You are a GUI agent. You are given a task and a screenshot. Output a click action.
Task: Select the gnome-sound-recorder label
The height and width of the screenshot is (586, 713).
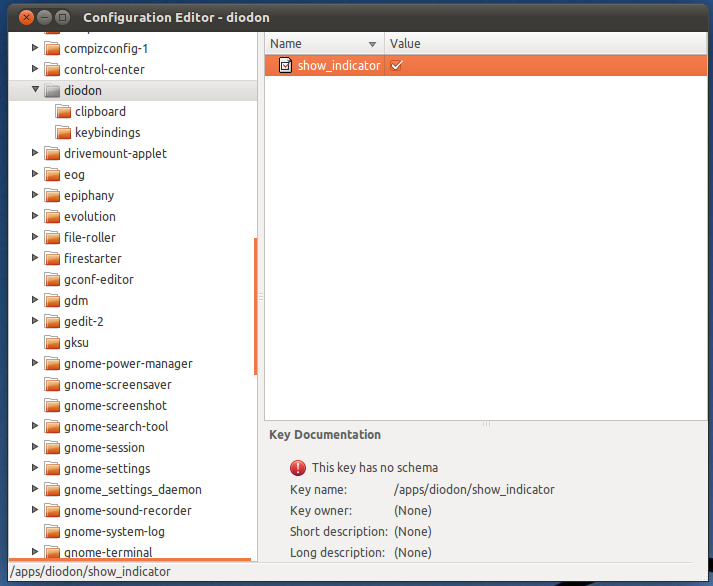click(128, 511)
